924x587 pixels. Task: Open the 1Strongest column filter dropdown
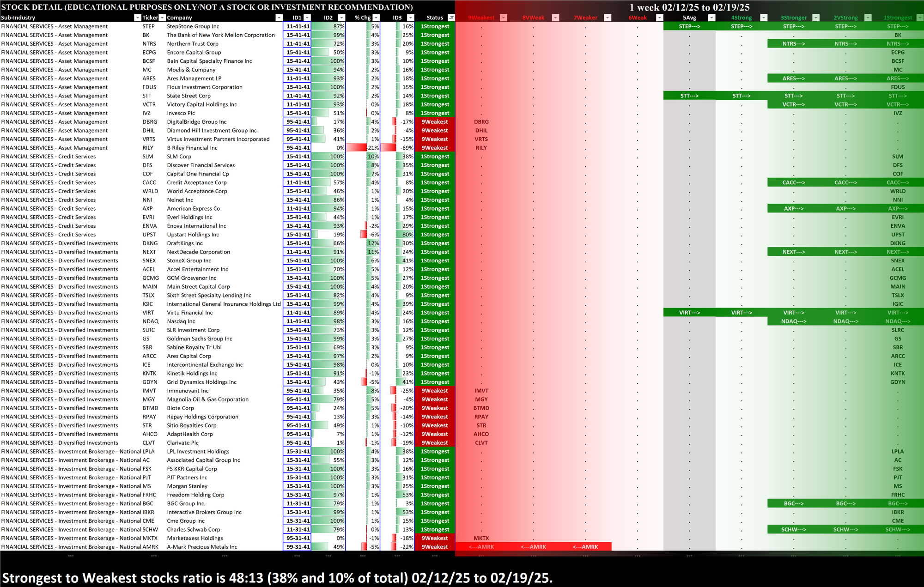[919, 18]
